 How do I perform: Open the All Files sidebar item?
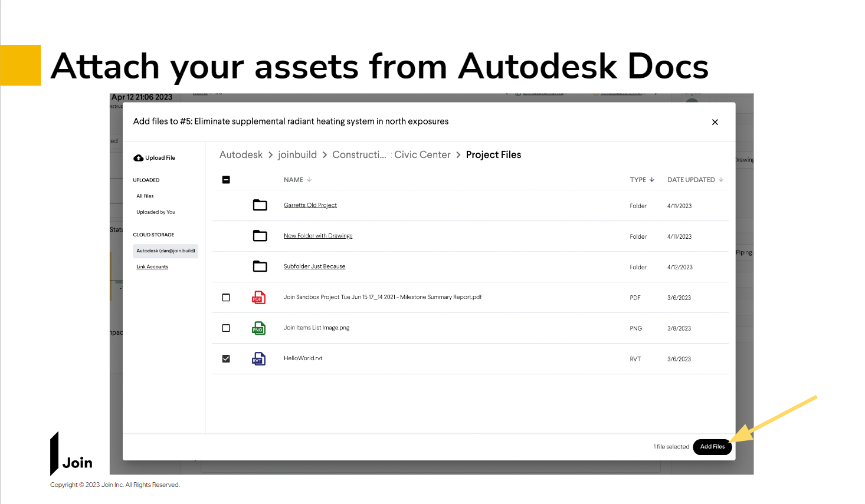point(145,196)
